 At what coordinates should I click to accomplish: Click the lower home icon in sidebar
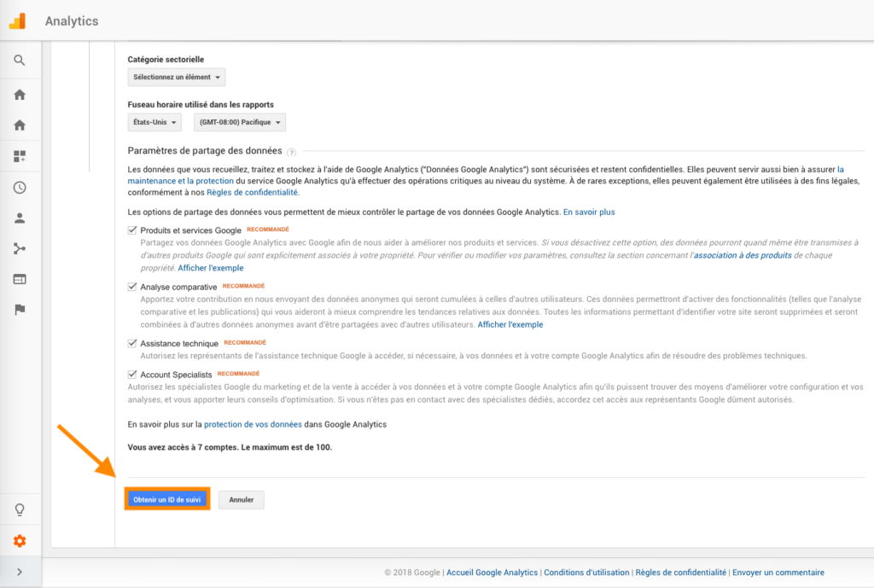20,125
